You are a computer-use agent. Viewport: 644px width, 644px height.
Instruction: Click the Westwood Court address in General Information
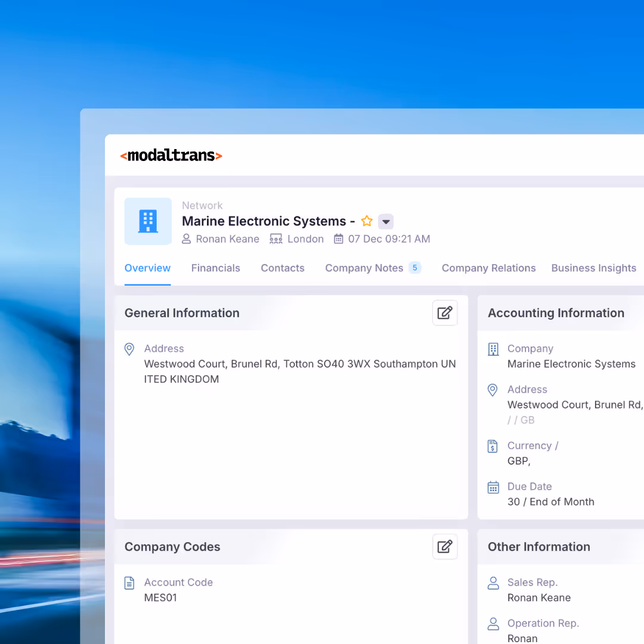tap(300, 371)
